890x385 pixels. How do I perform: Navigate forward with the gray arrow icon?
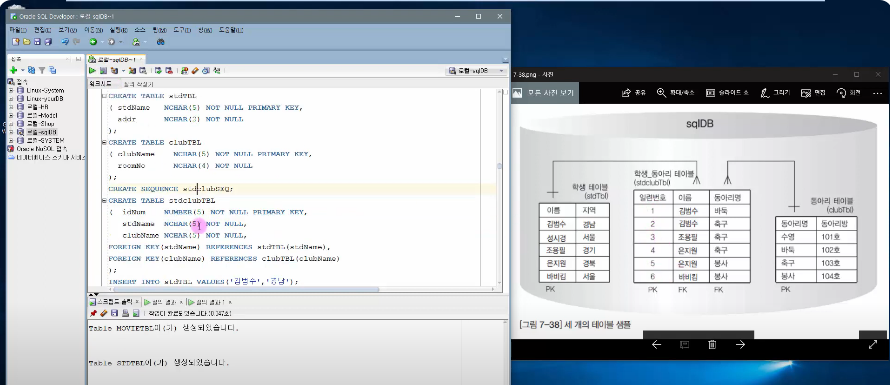point(111,41)
